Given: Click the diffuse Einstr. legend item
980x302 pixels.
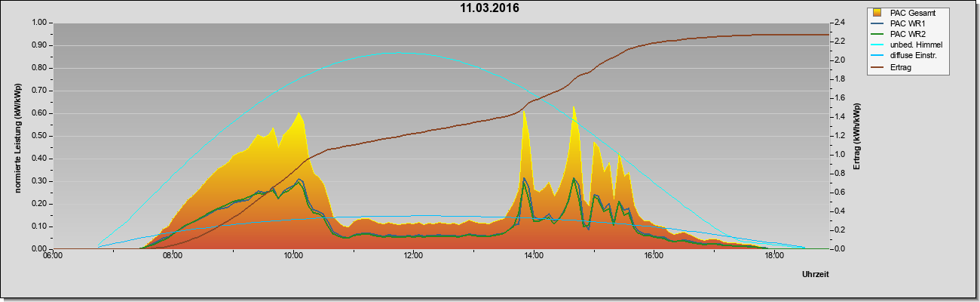Looking at the screenshot, I should 910,56.
